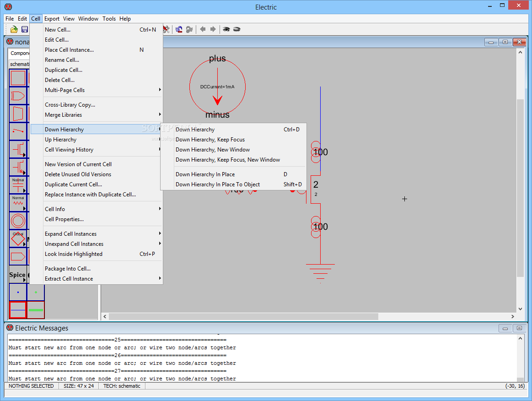Expand the Multi-Page Cells submenu

[103, 90]
